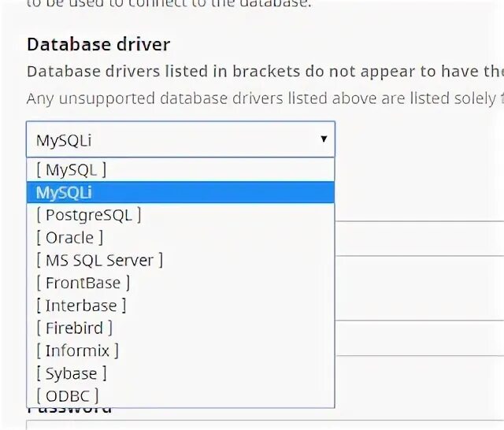The height and width of the screenshot is (430, 504).
Task: Pick the [ Oracle ] option
Action: tap(69, 237)
